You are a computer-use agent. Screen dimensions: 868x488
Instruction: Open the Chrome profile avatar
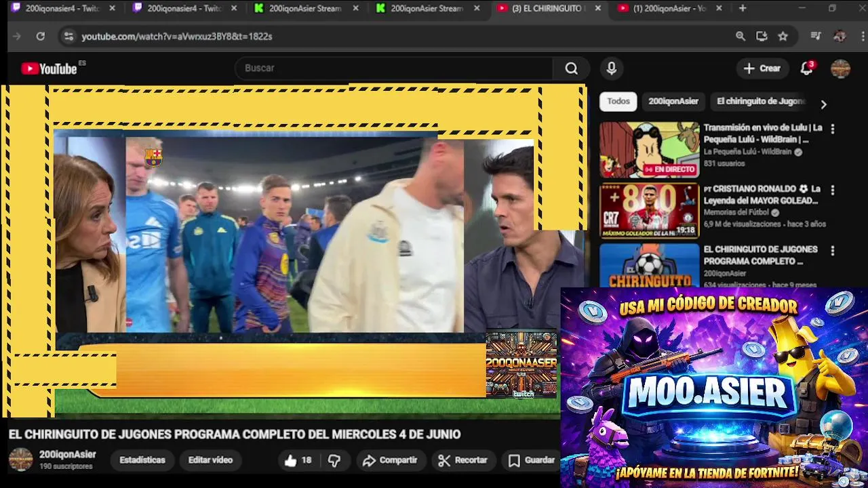point(840,37)
